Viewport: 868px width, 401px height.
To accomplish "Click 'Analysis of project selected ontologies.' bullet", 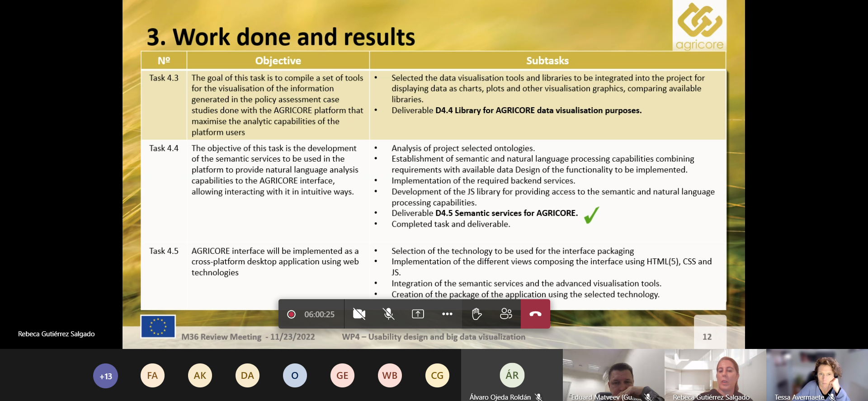I will pyautogui.click(x=463, y=148).
